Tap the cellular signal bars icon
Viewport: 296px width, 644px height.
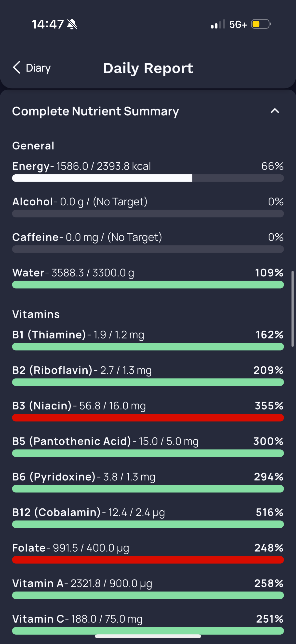[218, 24]
